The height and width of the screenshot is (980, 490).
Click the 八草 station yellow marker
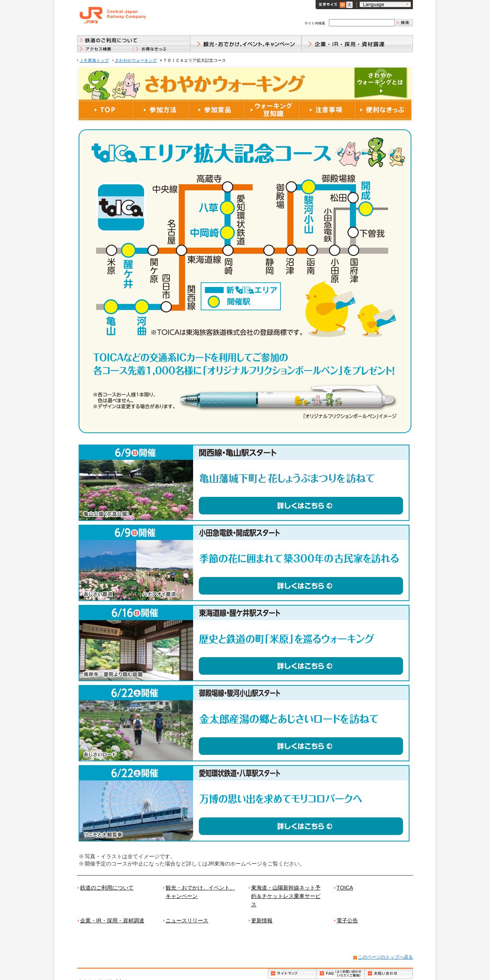coord(227,208)
